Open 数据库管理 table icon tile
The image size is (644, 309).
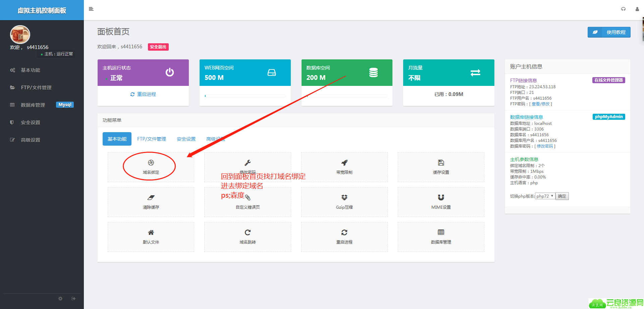(x=441, y=237)
